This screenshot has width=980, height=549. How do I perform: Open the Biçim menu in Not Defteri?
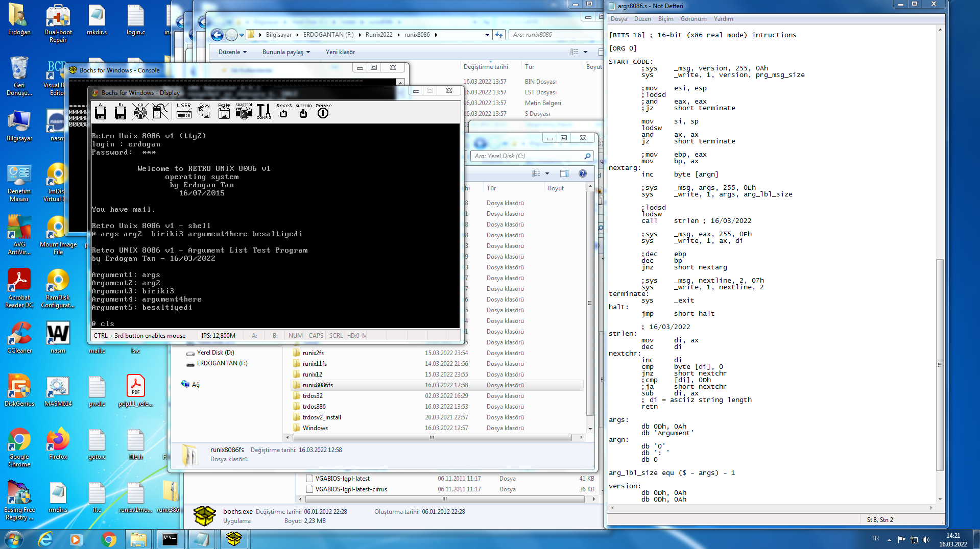(665, 19)
